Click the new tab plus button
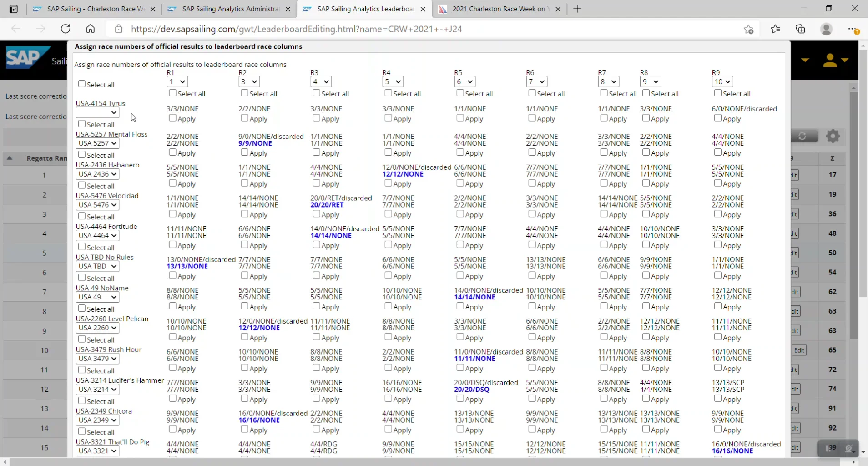 pos(577,9)
